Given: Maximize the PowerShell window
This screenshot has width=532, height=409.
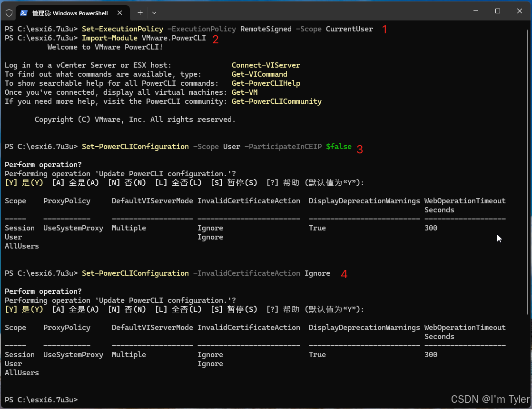Looking at the screenshot, I should pos(498,11).
